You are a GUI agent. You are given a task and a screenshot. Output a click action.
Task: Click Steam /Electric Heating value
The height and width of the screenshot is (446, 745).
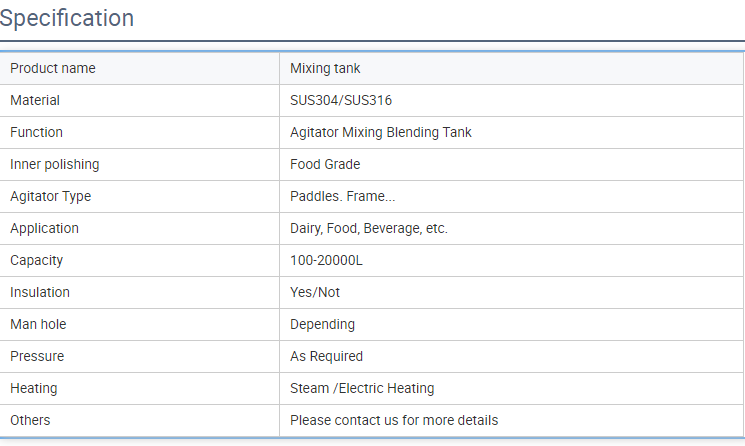[x=362, y=388]
